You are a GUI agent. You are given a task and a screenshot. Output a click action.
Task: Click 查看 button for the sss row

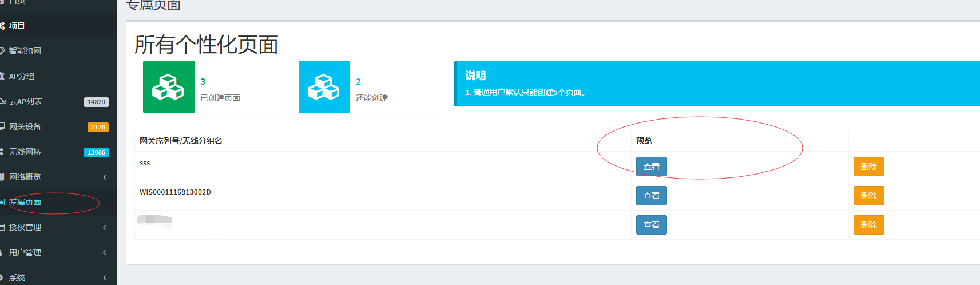(x=651, y=167)
